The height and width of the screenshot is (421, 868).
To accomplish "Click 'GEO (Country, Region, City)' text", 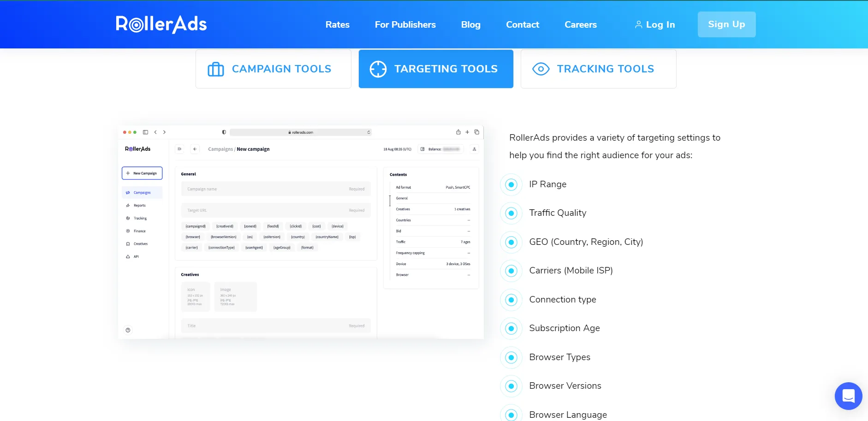I will coord(586,242).
